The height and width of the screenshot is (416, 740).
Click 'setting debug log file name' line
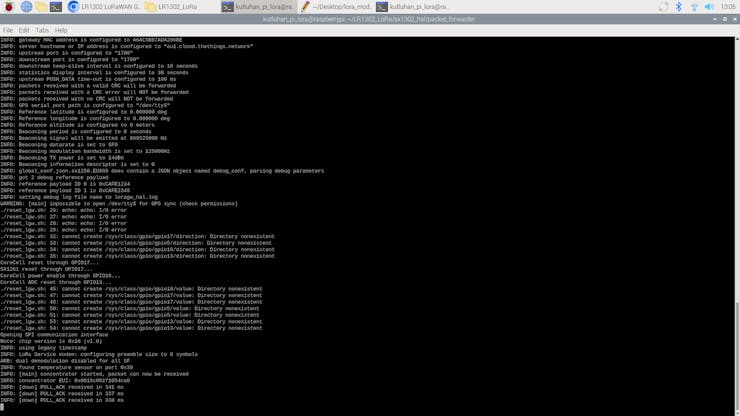(x=79, y=197)
